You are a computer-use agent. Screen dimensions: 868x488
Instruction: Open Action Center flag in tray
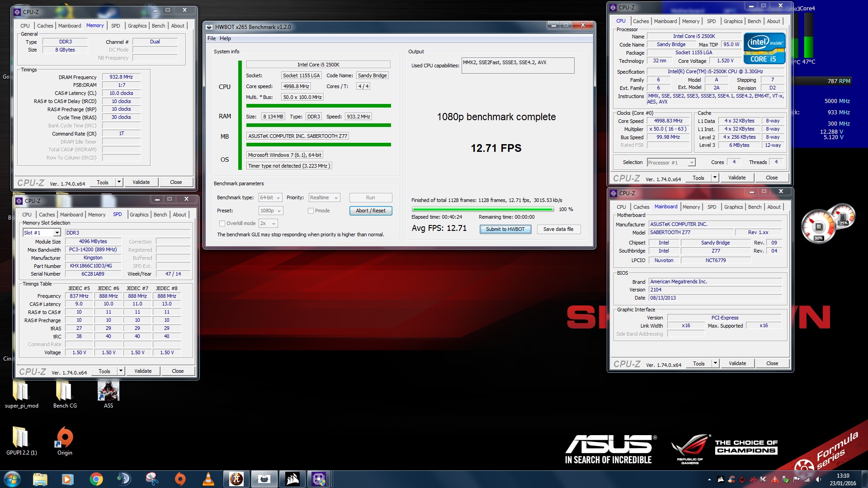pos(797,479)
